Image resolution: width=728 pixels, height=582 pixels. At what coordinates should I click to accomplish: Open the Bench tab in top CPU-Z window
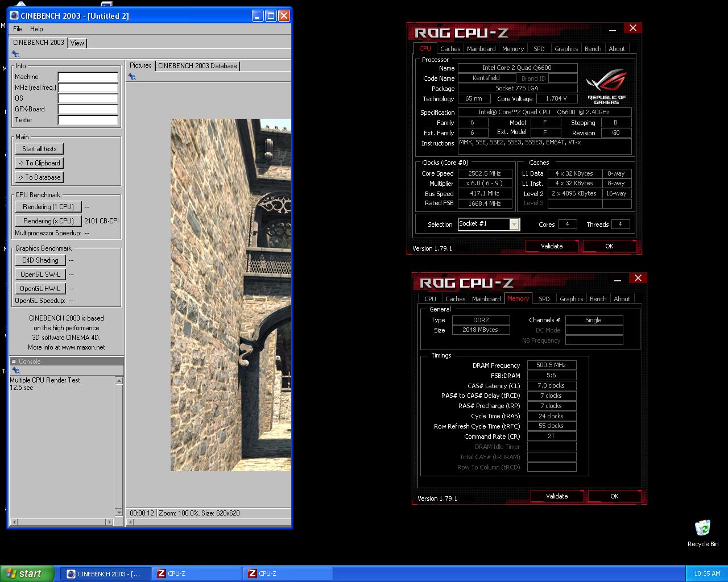click(x=593, y=49)
